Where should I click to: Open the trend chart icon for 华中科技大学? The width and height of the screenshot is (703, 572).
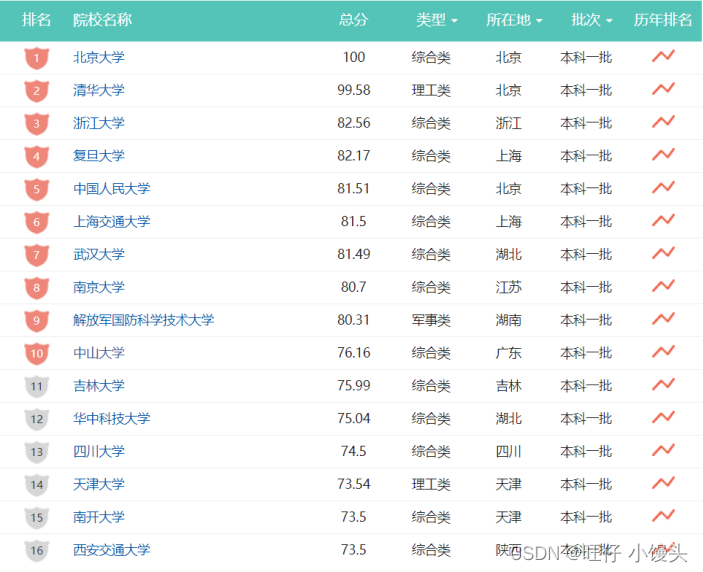tap(663, 417)
